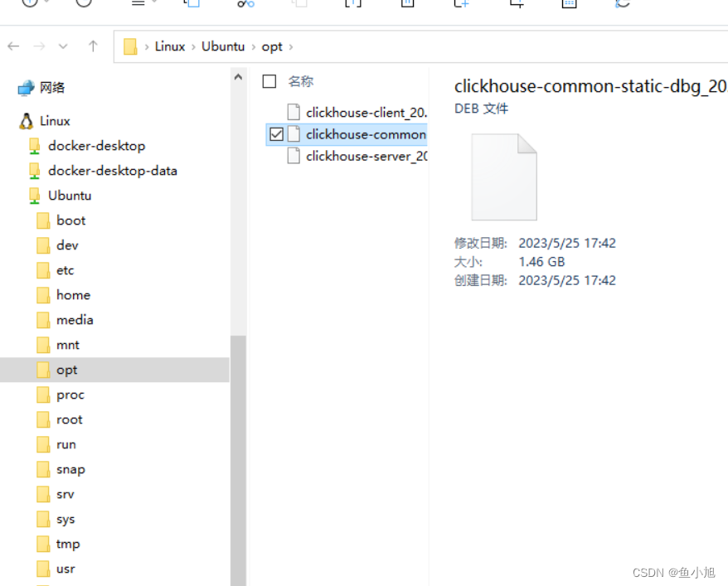Tick the select-all checkbox beside 名称
This screenshot has width=728, height=586.
pyautogui.click(x=269, y=81)
